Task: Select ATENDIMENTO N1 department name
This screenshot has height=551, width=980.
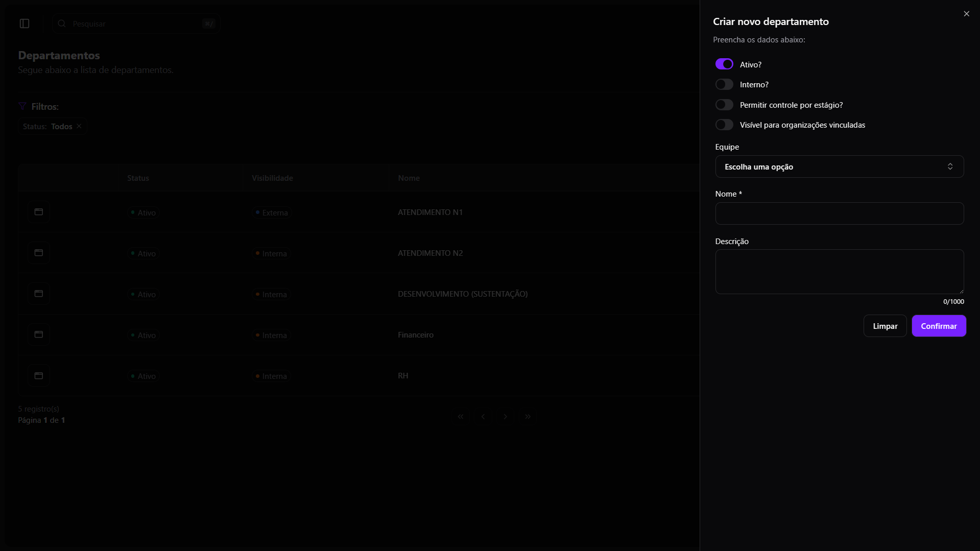Action: pos(430,212)
